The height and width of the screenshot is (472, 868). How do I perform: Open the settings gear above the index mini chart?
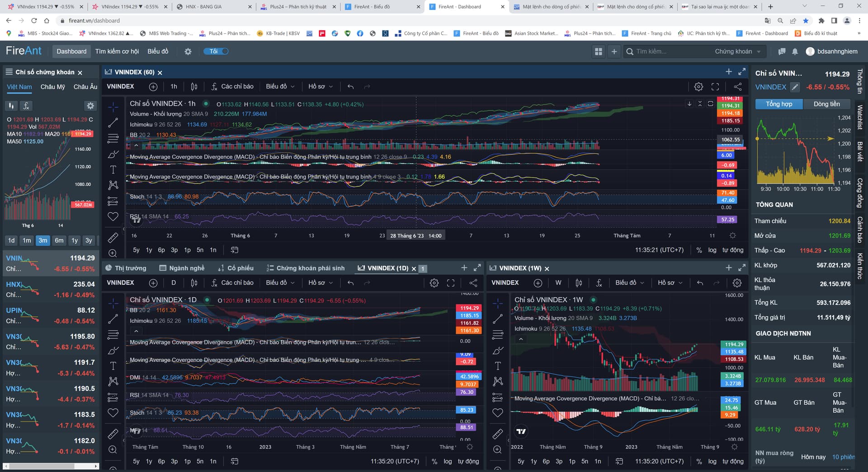pos(90,106)
